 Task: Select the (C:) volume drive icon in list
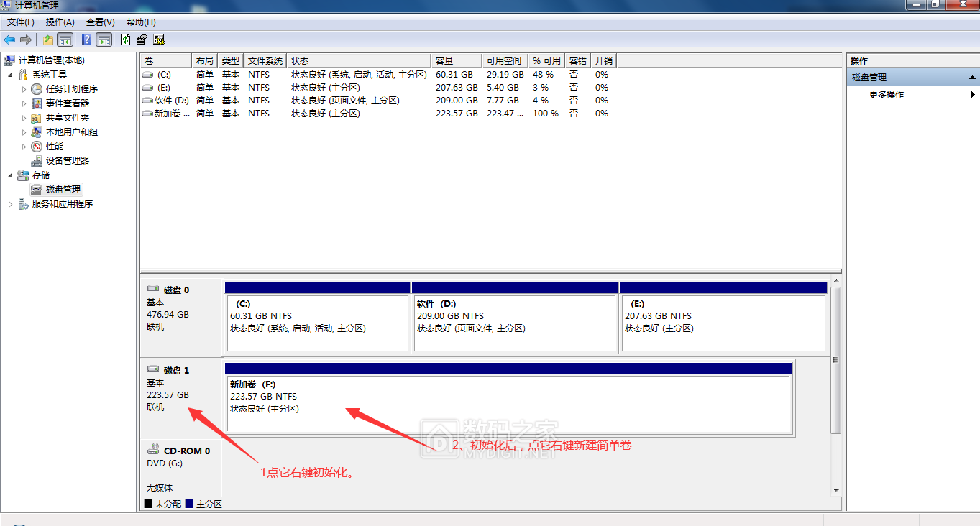147,75
